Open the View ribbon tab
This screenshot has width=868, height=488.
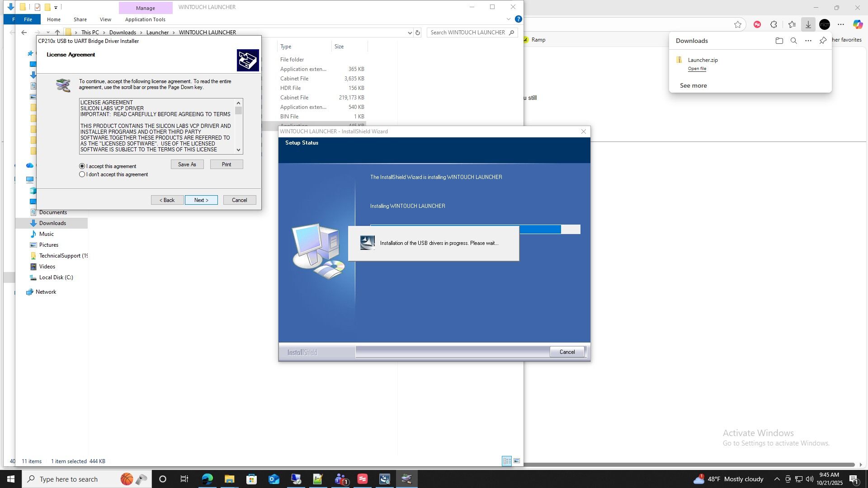click(105, 19)
